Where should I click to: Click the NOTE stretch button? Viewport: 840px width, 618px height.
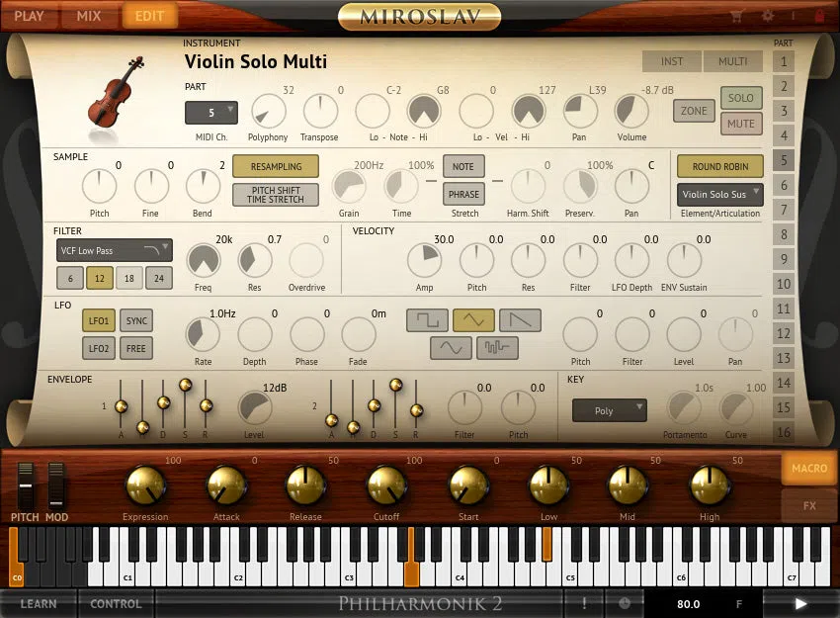pos(463,166)
